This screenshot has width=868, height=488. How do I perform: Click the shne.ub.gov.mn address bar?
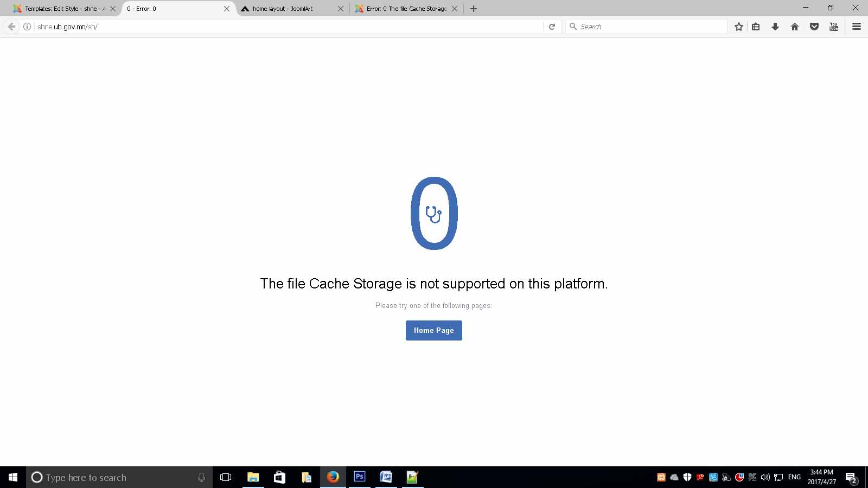click(288, 27)
